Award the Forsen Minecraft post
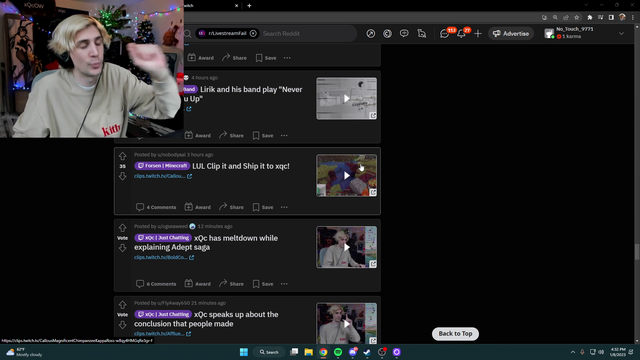640x360 pixels. pos(198,207)
